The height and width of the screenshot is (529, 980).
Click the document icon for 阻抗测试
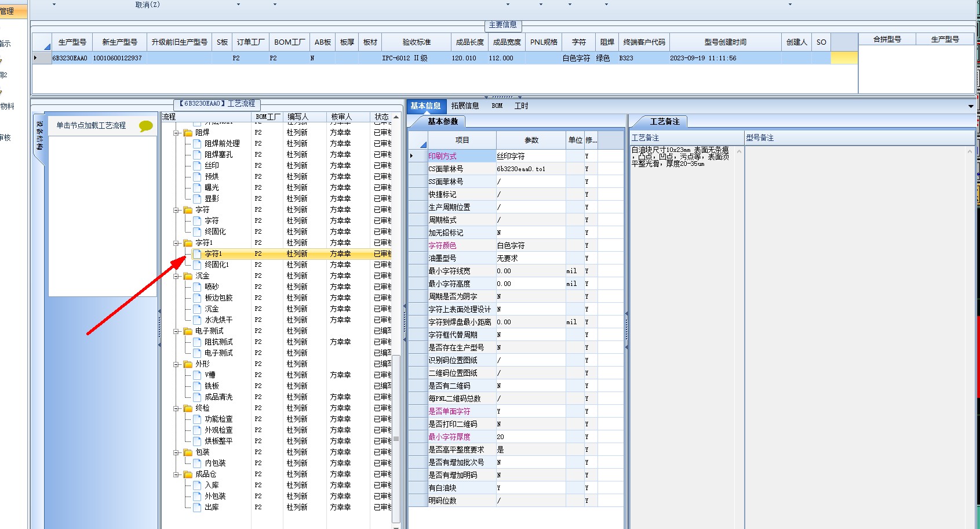pyautogui.click(x=197, y=342)
